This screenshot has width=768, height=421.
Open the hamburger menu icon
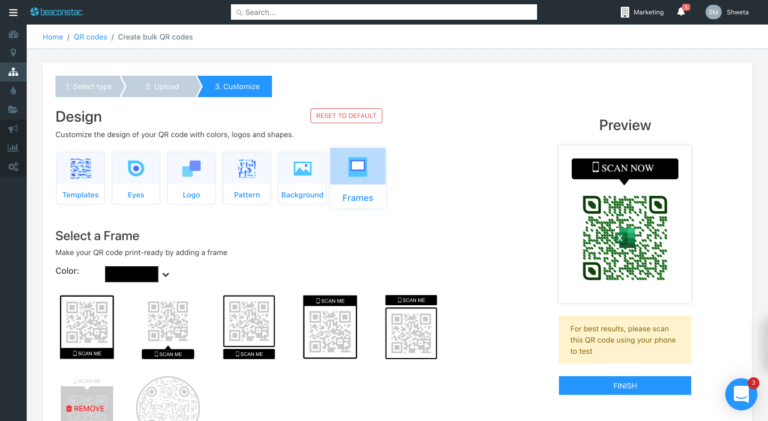[x=13, y=12]
